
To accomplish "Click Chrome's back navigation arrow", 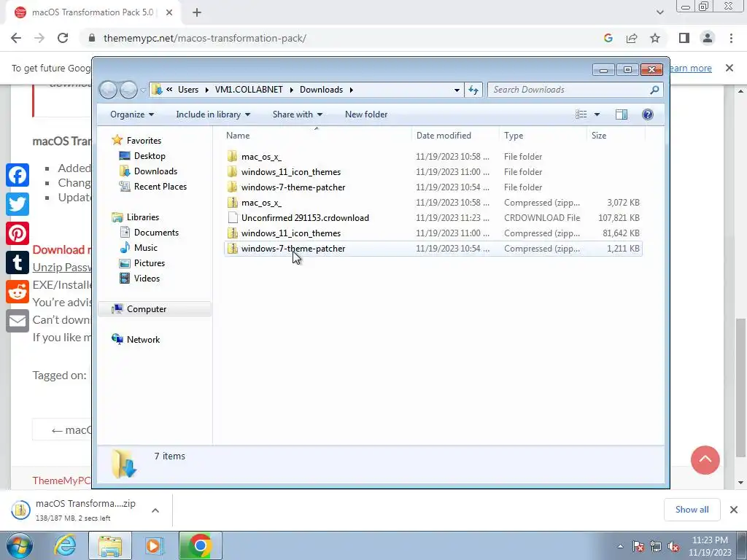I will point(16,38).
